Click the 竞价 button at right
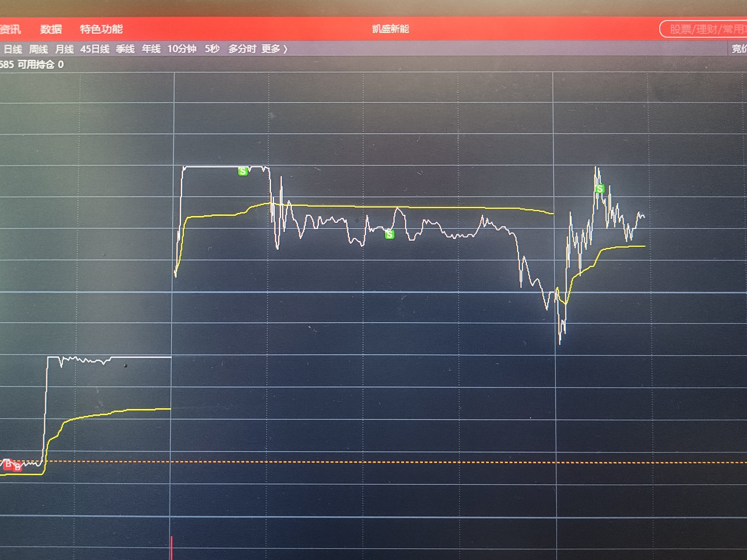The image size is (747, 560). point(739,49)
